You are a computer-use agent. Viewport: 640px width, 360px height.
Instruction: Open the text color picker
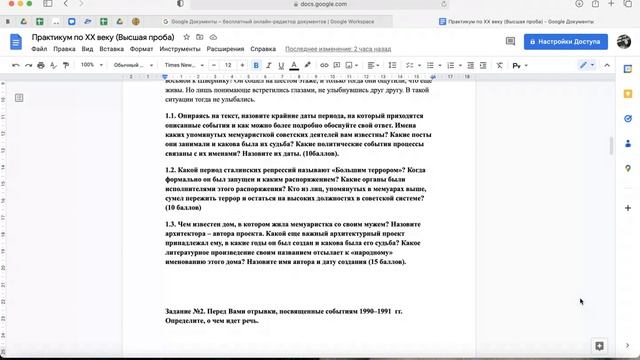tap(294, 65)
